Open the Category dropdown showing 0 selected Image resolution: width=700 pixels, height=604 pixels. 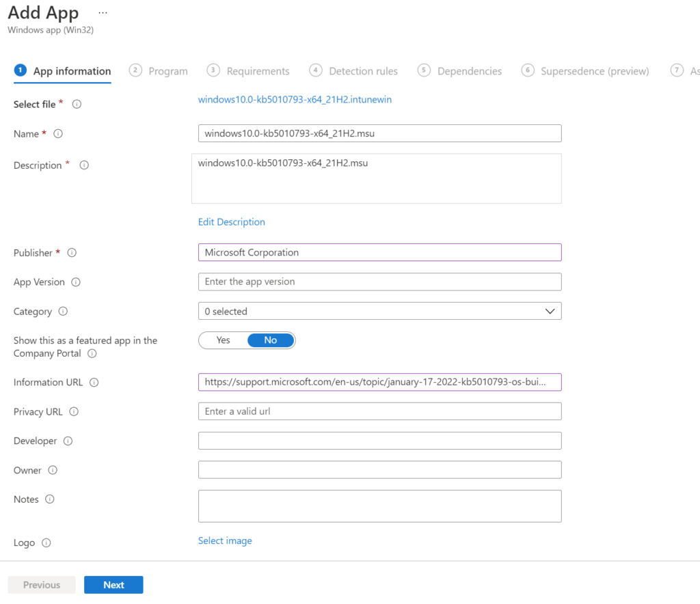380,312
